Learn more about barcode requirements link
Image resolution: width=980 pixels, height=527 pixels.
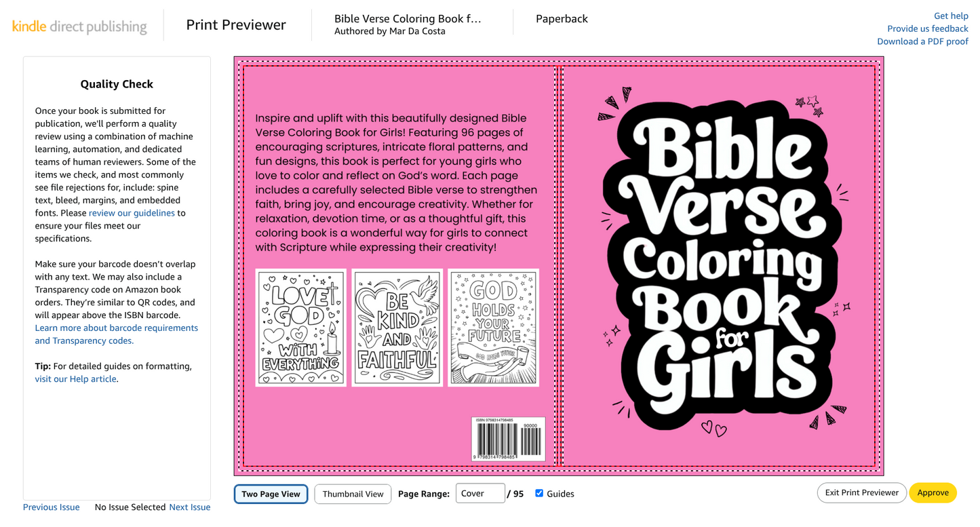116,328
